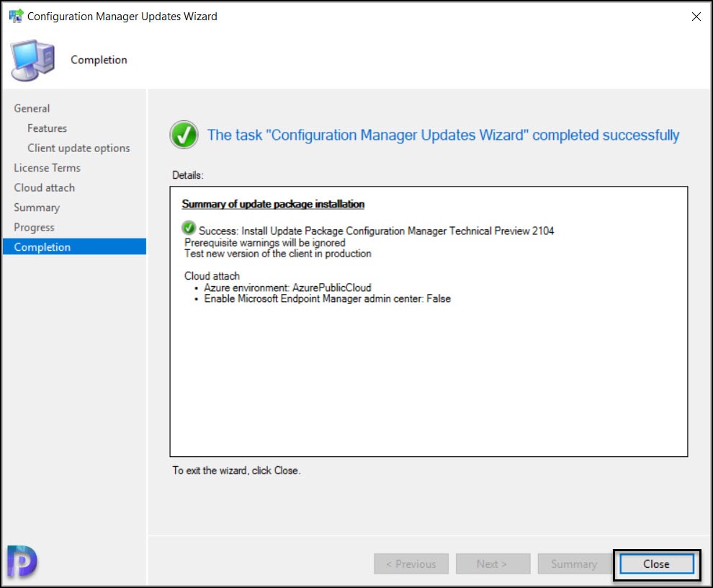Click the disabled Previous button
Viewport: 713px width, 588px height.
tap(411, 564)
